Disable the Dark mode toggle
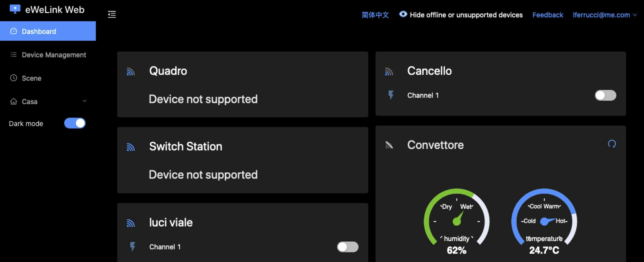Image resolution: width=644 pixels, height=262 pixels. coord(75,123)
